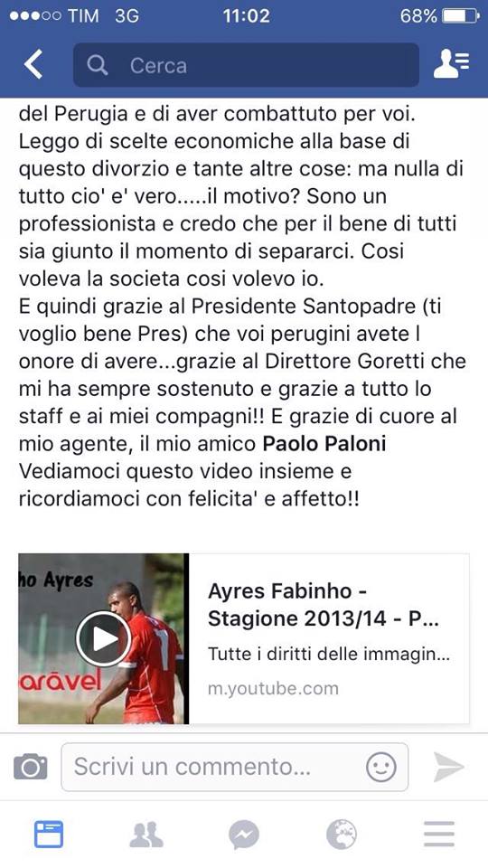
Task: Tap the back arrow in header
Action: (33, 65)
